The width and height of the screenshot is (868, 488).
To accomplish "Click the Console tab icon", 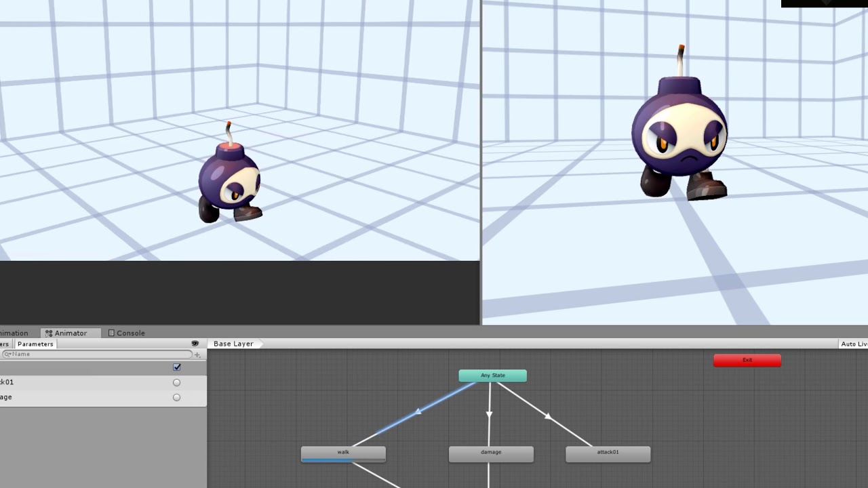I will (111, 333).
